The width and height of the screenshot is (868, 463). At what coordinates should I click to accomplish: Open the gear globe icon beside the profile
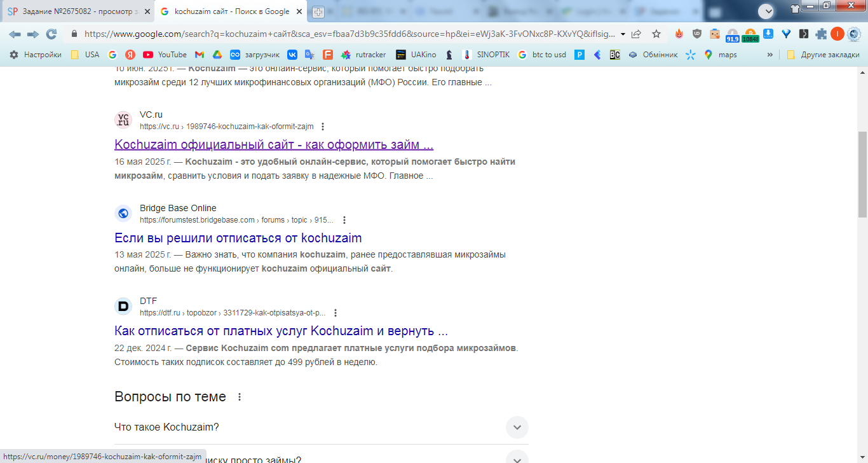(853, 34)
